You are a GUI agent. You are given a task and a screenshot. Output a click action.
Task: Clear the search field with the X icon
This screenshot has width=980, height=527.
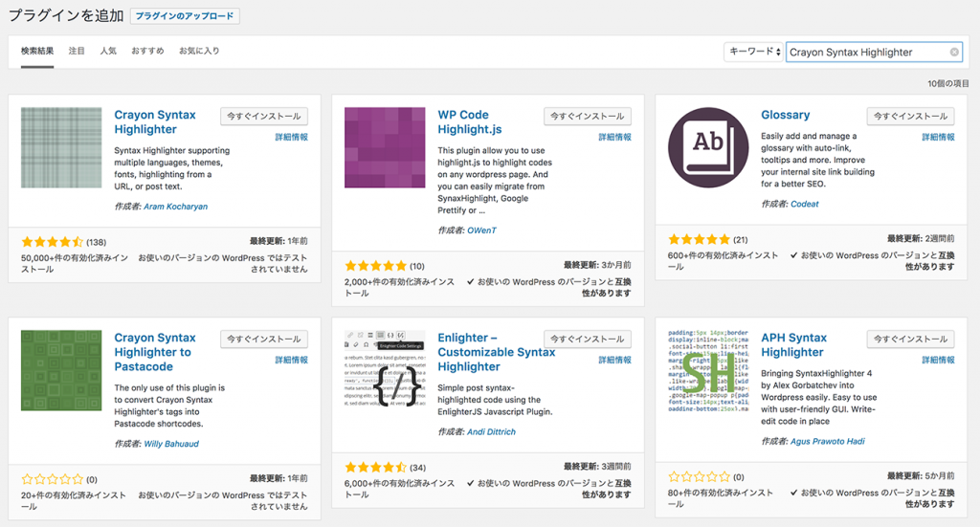tap(954, 52)
